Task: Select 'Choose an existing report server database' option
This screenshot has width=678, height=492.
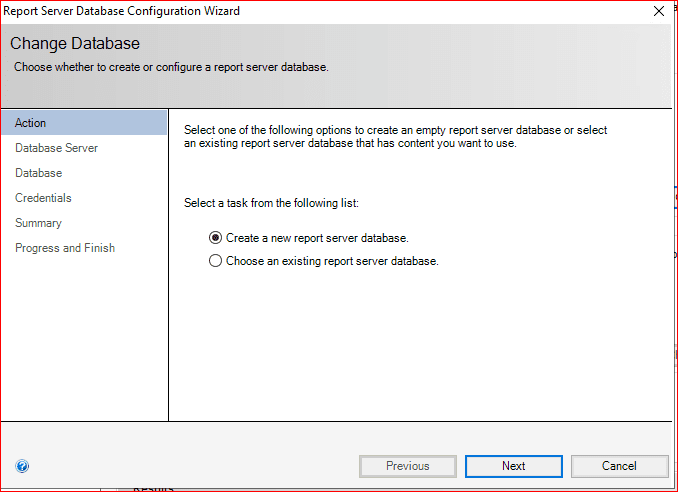Action: pos(215,261)
